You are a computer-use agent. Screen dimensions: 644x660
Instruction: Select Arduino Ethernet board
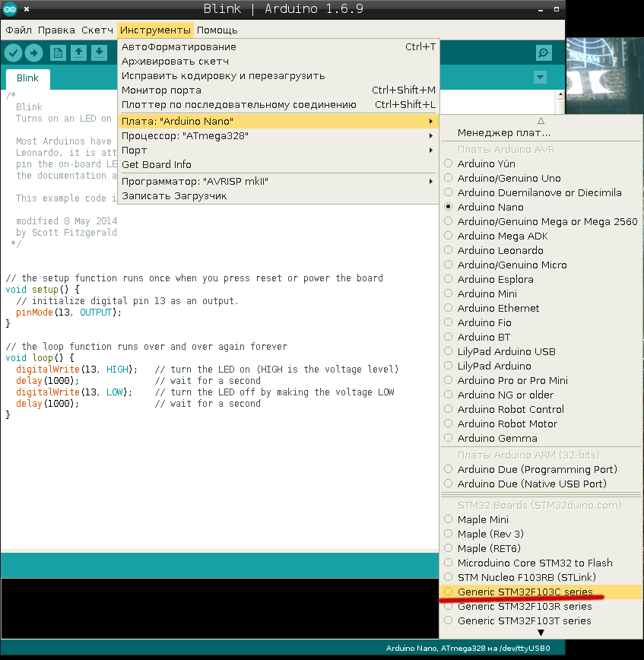541,308
